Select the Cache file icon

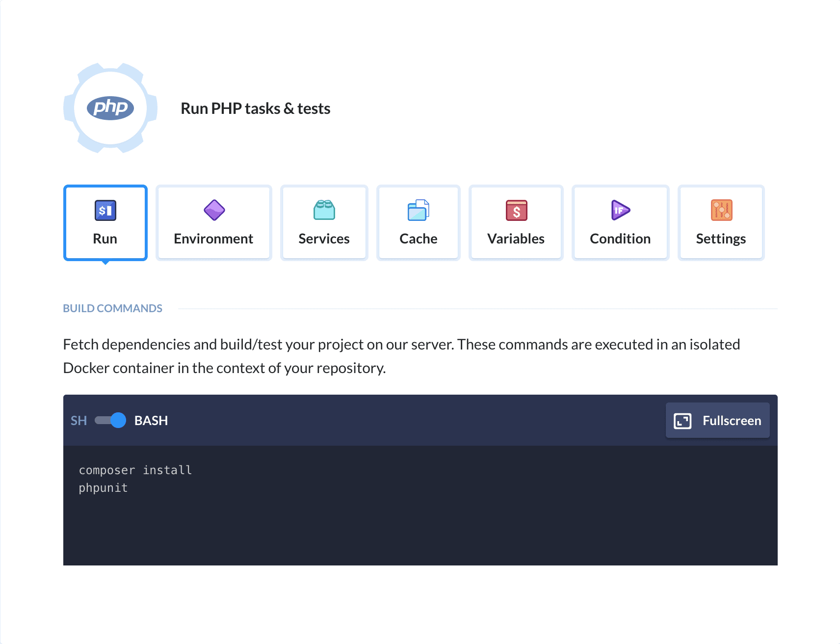tap(418, 210)
